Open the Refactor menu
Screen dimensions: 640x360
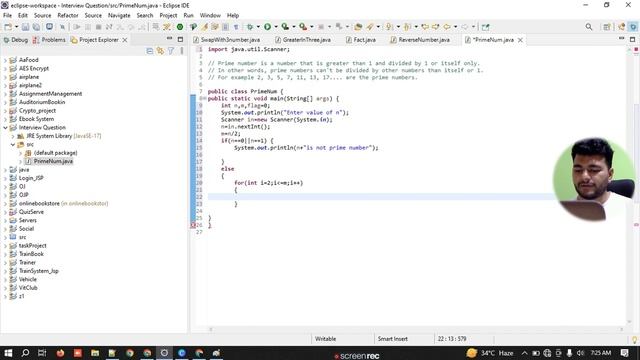pos(68,16)
